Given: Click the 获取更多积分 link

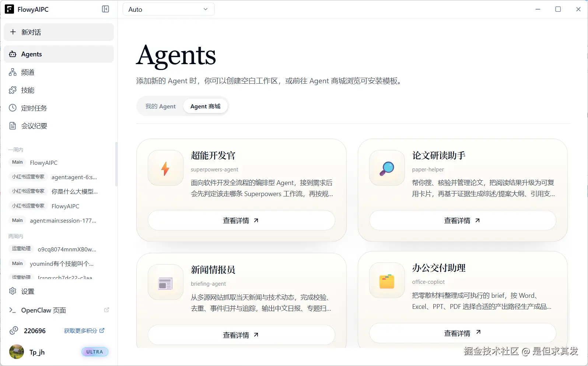Looking at the screenshot, I should [84, 331].
